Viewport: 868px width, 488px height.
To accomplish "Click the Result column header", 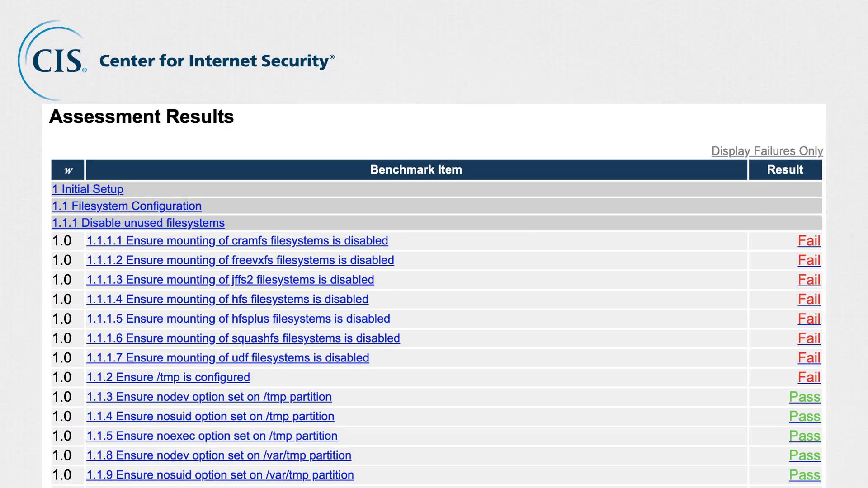I will coord(785,170).
